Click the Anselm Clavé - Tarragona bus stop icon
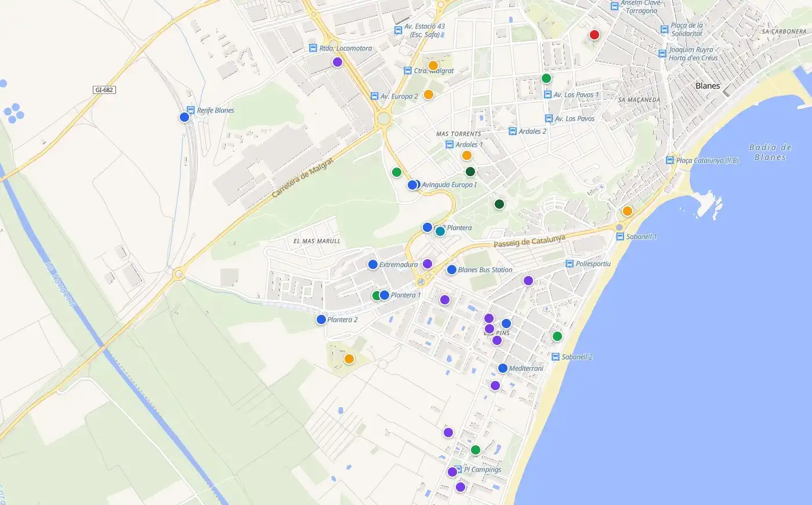Image resolution: width=812 pixels, height=505 pixels. [615, 6]
